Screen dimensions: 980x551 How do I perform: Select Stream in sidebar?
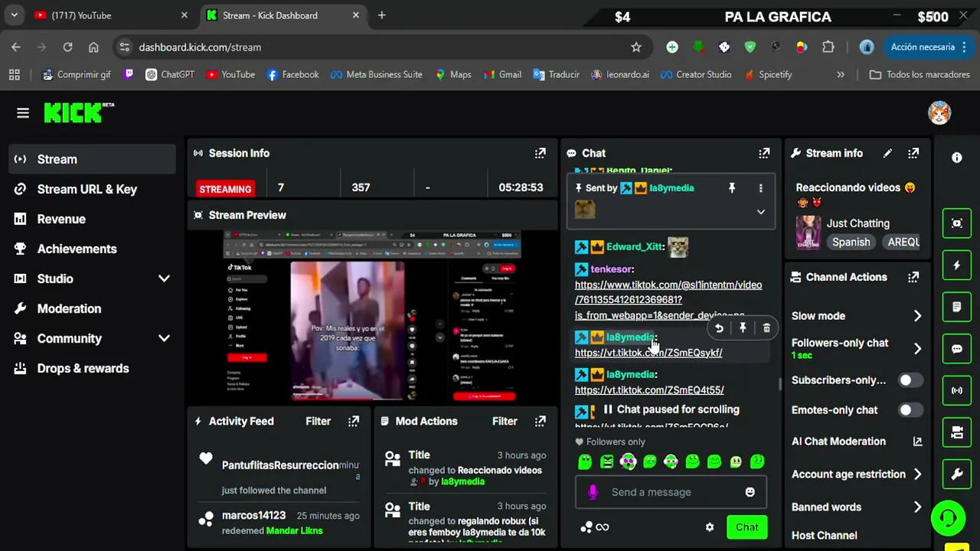tap(93, 159)
